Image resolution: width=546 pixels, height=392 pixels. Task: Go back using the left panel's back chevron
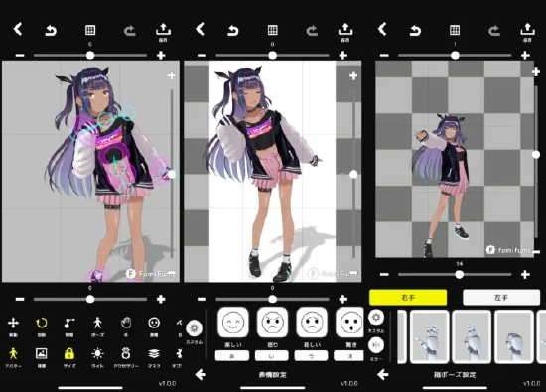(x=18, y=29)
